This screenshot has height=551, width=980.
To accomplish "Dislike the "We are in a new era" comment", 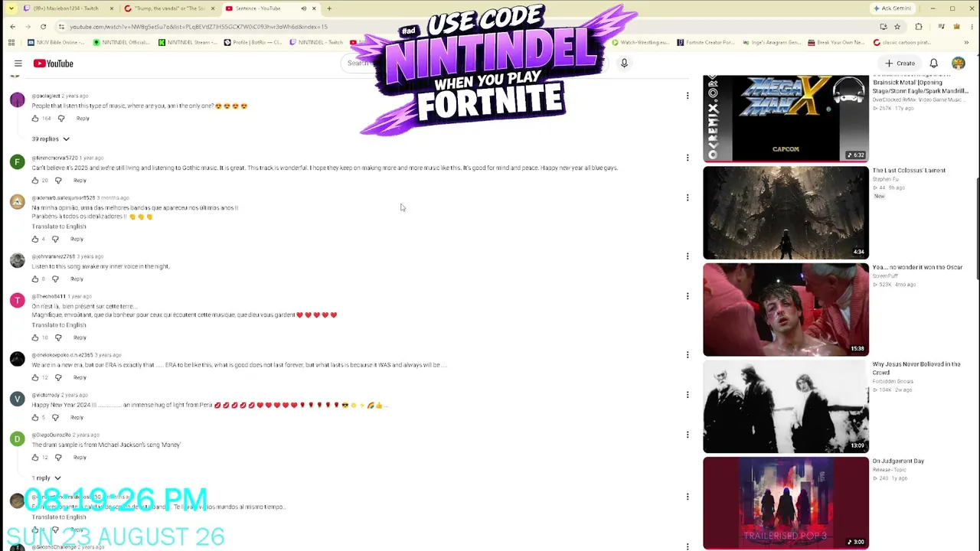I will coord(58,377).
